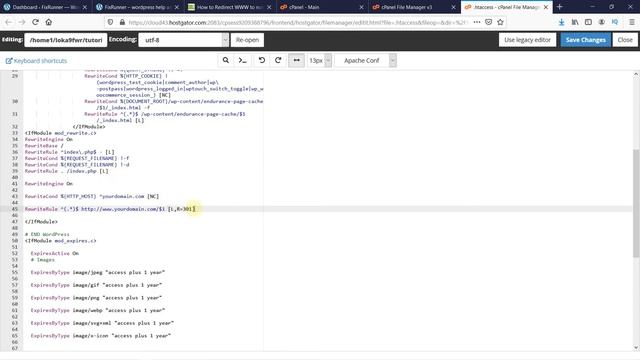Go back in browser history

(x=9, y=22)
